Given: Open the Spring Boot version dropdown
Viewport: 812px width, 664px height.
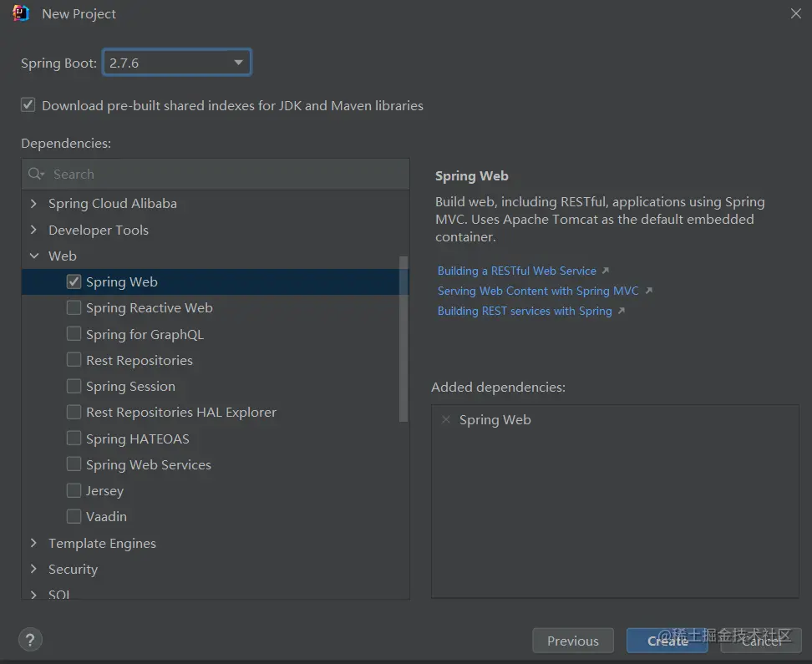Looking at the screenshot, I should [238, 63].
